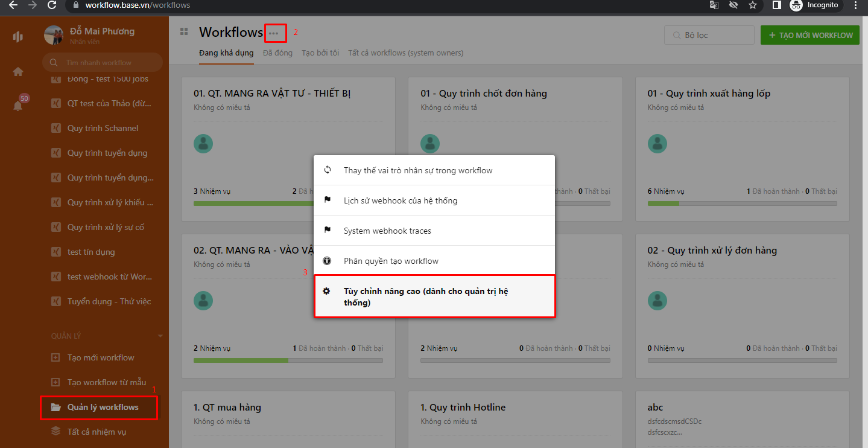The width and height of the screenshot is (868, 448).
Task: Switch to Đã đóng tab
Action: pos(277,53)
